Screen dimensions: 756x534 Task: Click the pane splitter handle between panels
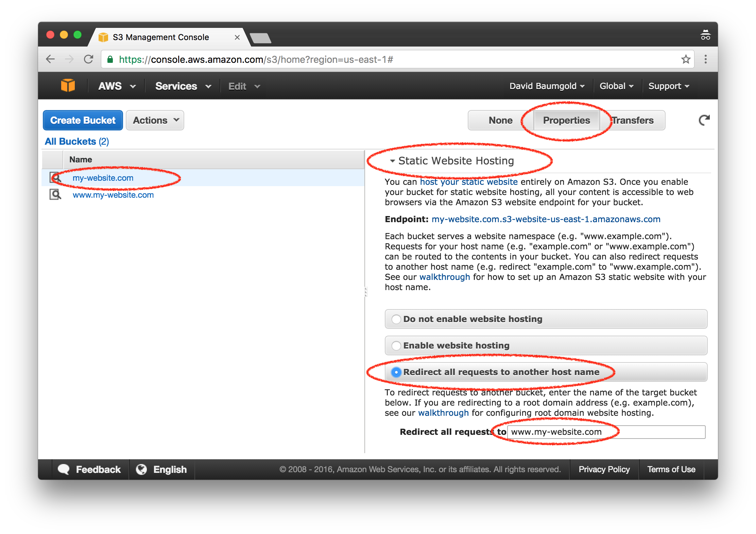(x=366, y=291)
